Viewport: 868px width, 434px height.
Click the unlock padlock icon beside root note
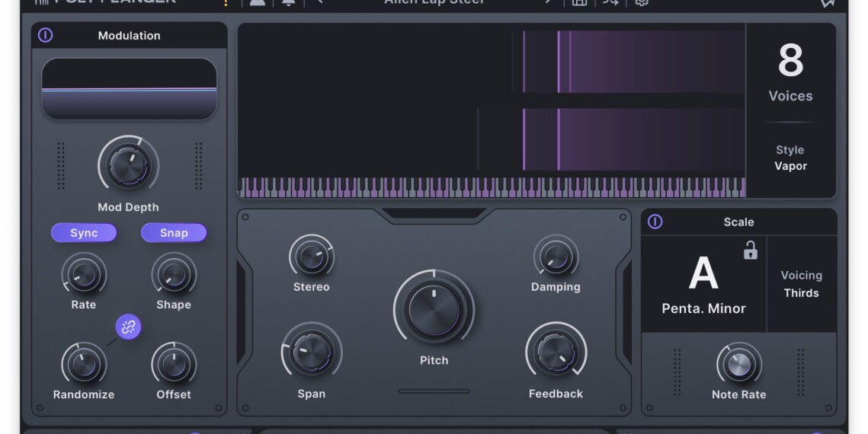click(x=750, y=251)
